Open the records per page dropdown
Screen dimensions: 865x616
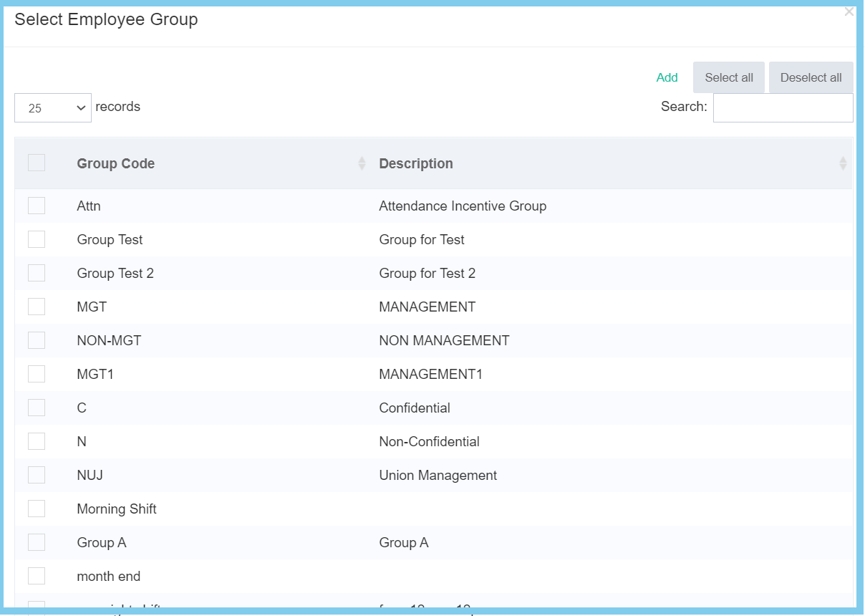(x=53, y=107)
